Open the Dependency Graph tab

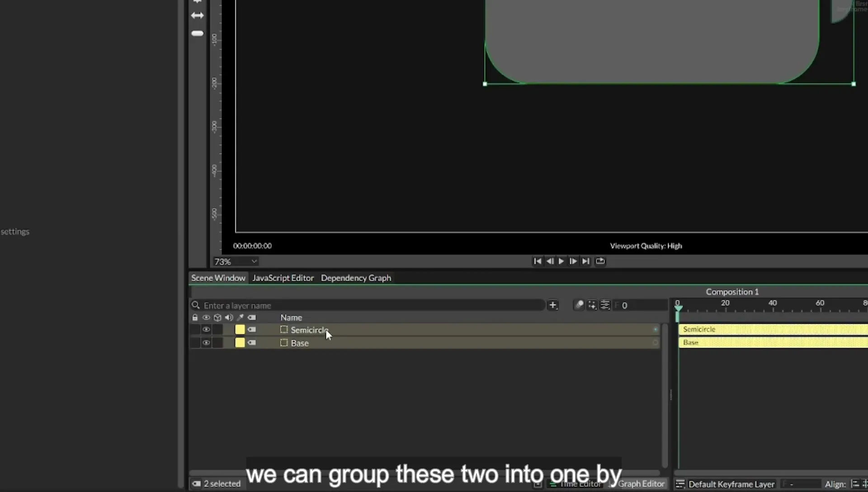[x=356, y=278]
